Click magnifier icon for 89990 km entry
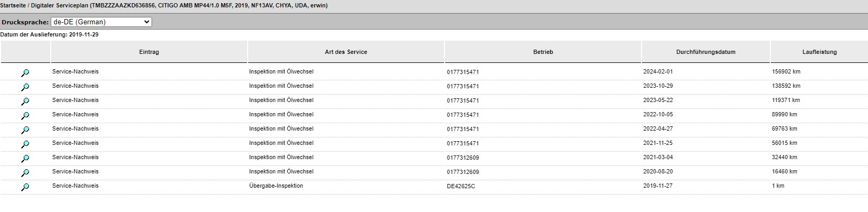The width and height of the screenshot is (868, 212). click(25, 116)
